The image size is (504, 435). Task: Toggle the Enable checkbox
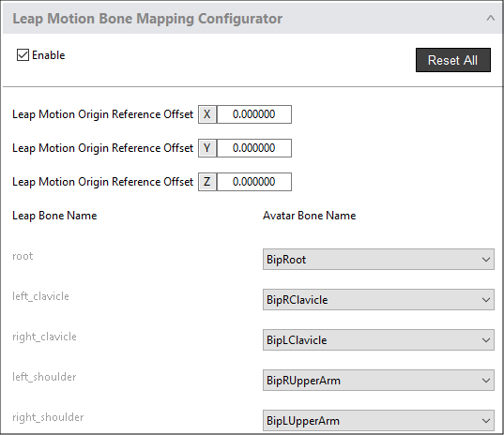(23, 55)
